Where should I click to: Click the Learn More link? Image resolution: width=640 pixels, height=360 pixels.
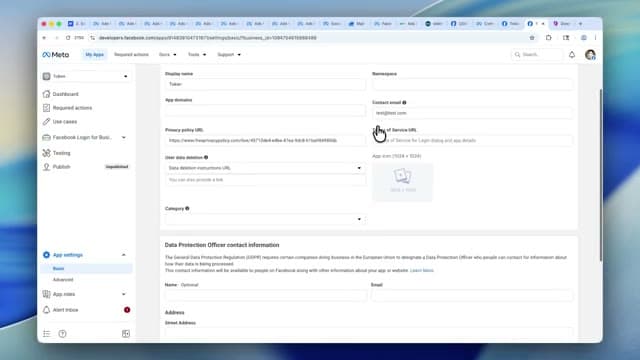[422, 271]
